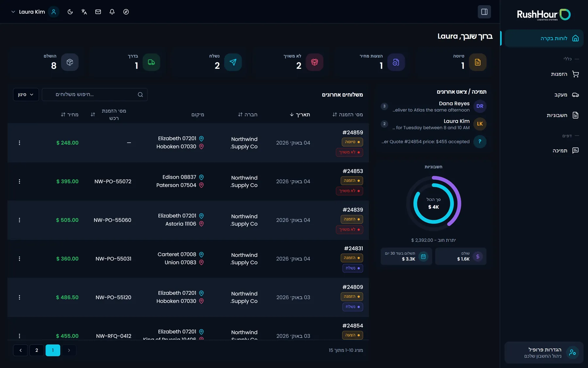
Task: Click the search magnifier icon
Action: [x=140, y=95]
